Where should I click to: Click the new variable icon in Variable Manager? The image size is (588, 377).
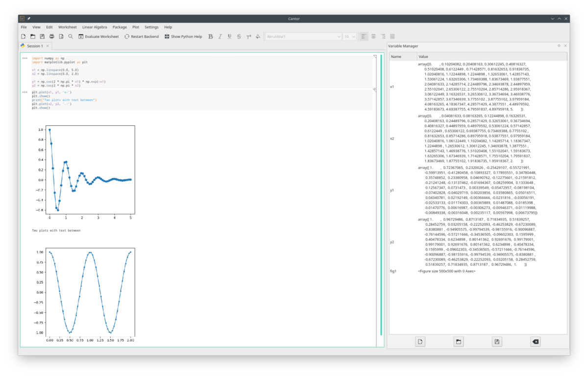(x=420, y=342)
